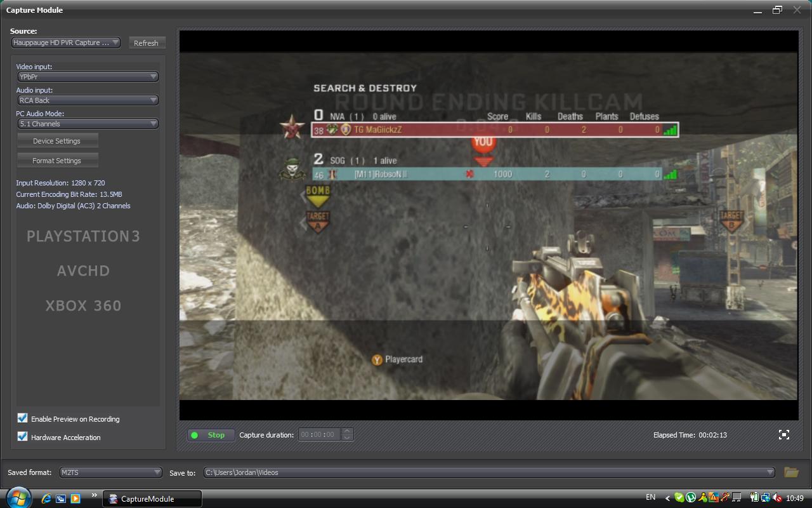Click the warning triangle tray icon

(714, 498)
